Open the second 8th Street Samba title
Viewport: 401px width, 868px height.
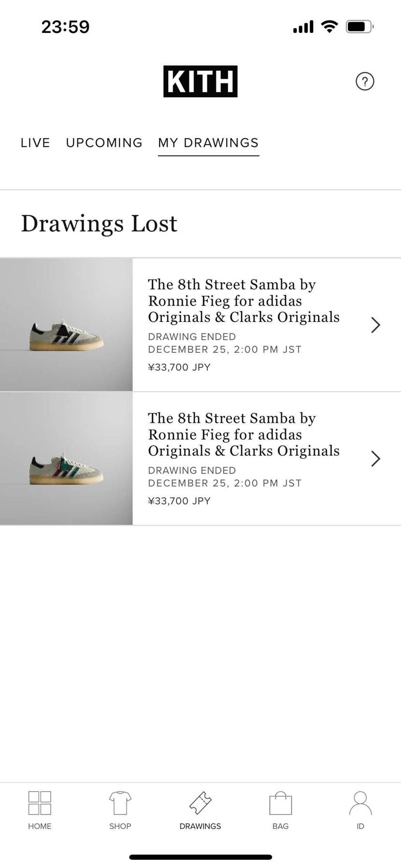click(243, 434)
